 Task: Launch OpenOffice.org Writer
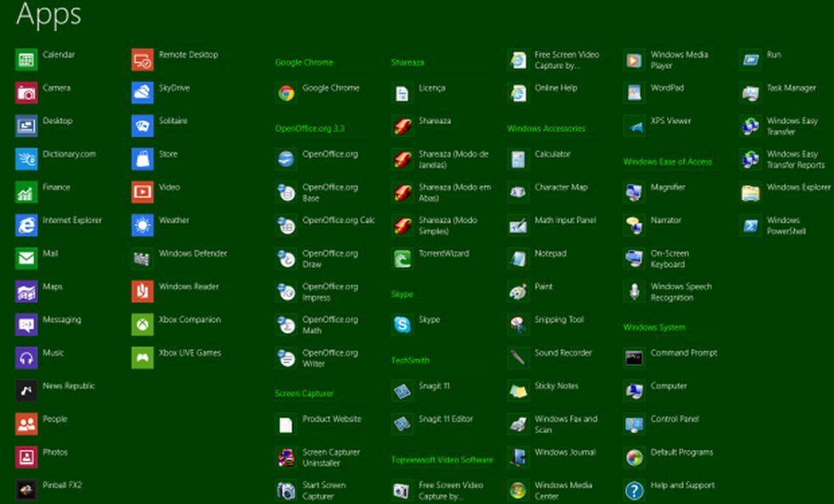click(x=286, y=358)
